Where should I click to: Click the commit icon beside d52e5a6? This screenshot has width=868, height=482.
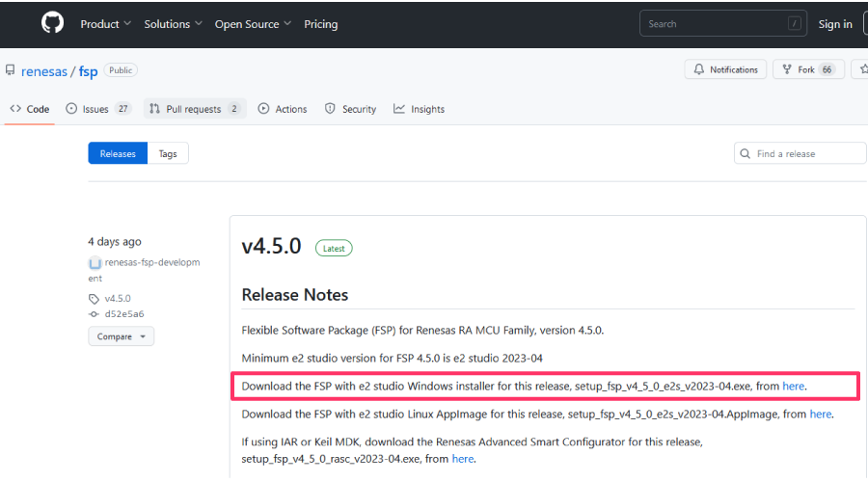[94, 314]
